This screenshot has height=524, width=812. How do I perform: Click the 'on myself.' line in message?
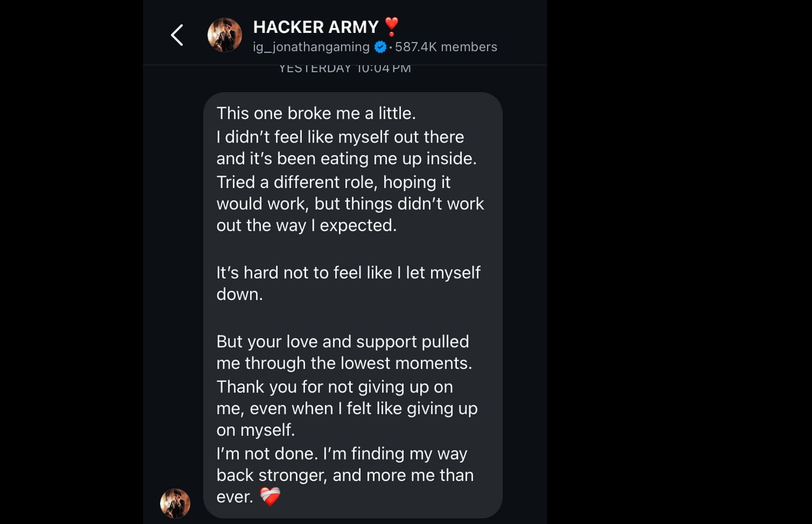tap(256, 430)
